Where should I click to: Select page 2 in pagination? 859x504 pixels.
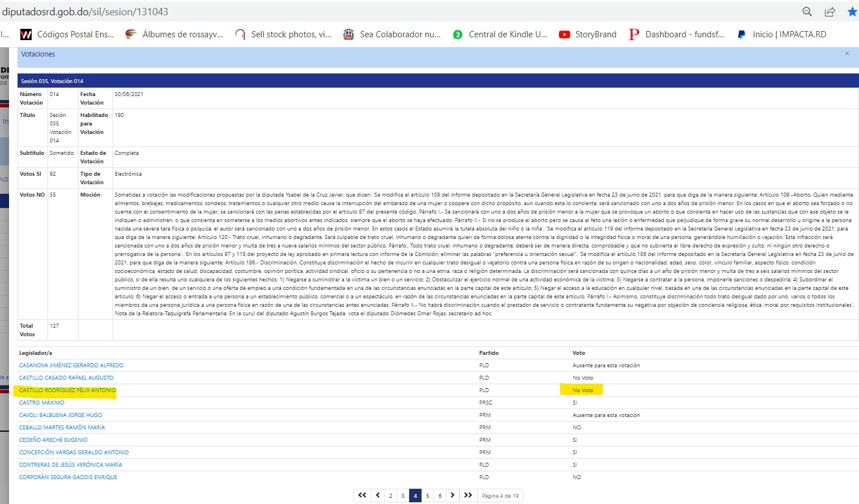(391, 496)
